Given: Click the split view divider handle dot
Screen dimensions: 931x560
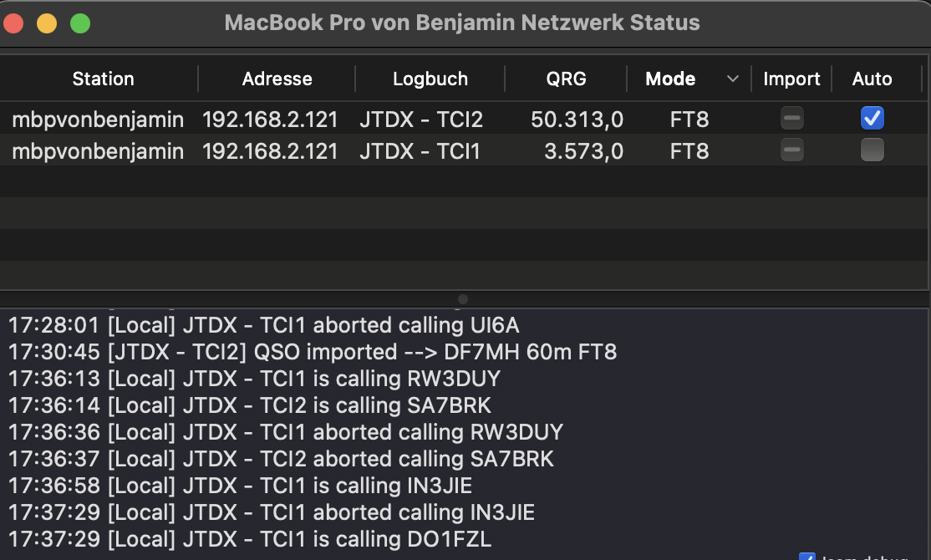Looking at the screenshot, I should pyautogui.click(x=463, y=299).
